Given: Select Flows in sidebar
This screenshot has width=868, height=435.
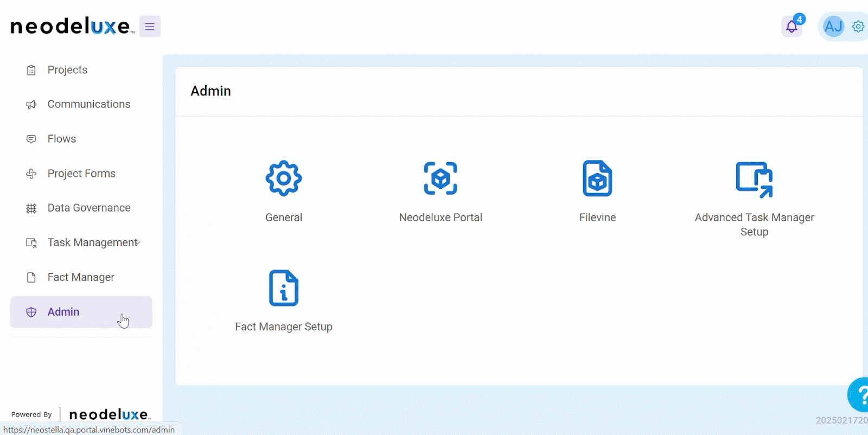Looking at the screenshot, I should (x=62, y=139).
